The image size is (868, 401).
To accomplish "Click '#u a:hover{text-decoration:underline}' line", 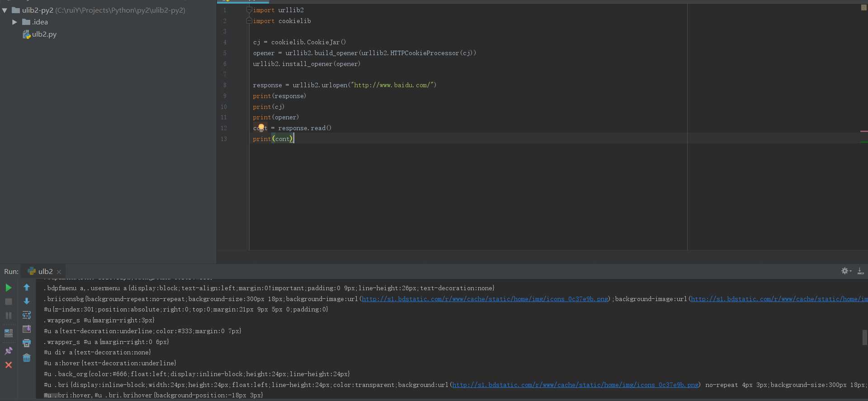I will 110,363.
